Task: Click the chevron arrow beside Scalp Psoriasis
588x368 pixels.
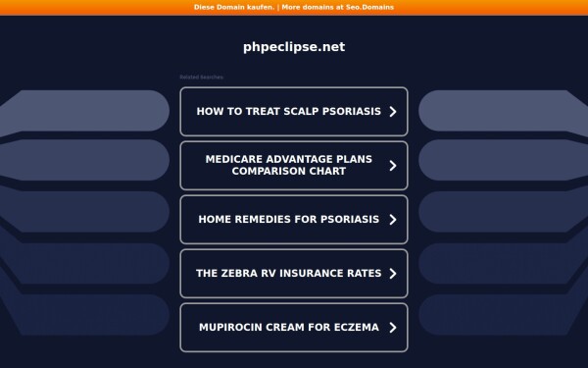Action: tap(393, 112)
